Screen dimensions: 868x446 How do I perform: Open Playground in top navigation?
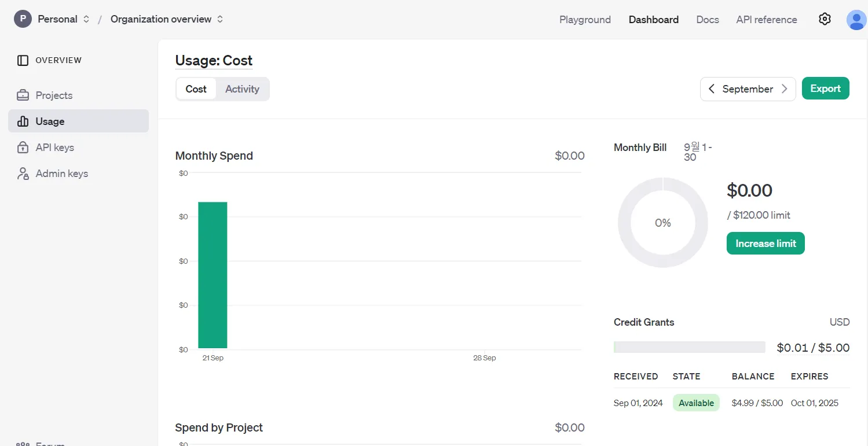tap(585, 20)
